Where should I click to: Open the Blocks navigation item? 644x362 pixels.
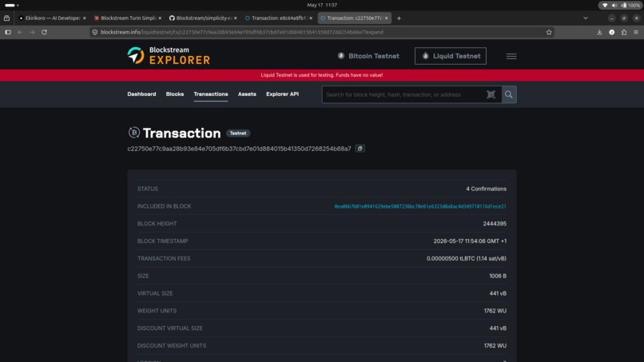pos(174,94)
